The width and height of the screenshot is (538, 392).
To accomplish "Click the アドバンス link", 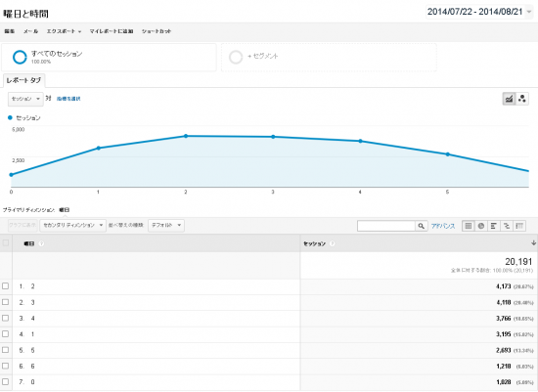I will tap(443, 226).
